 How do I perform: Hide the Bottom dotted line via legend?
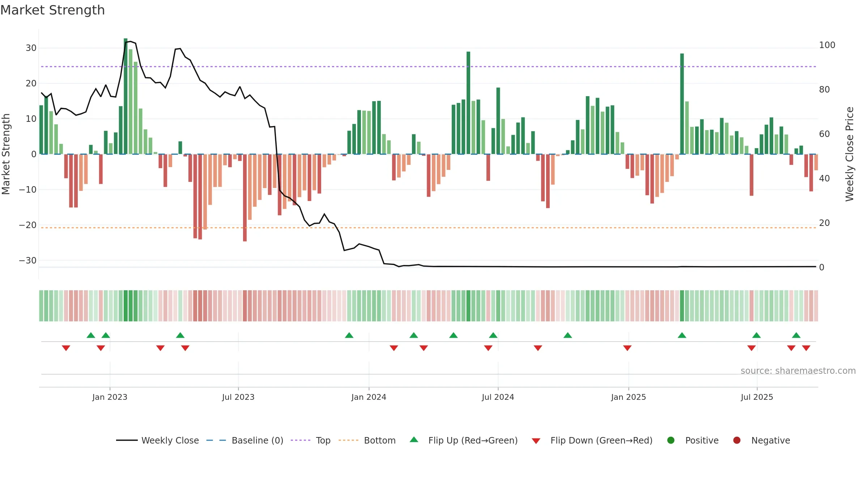click(367, 440)
